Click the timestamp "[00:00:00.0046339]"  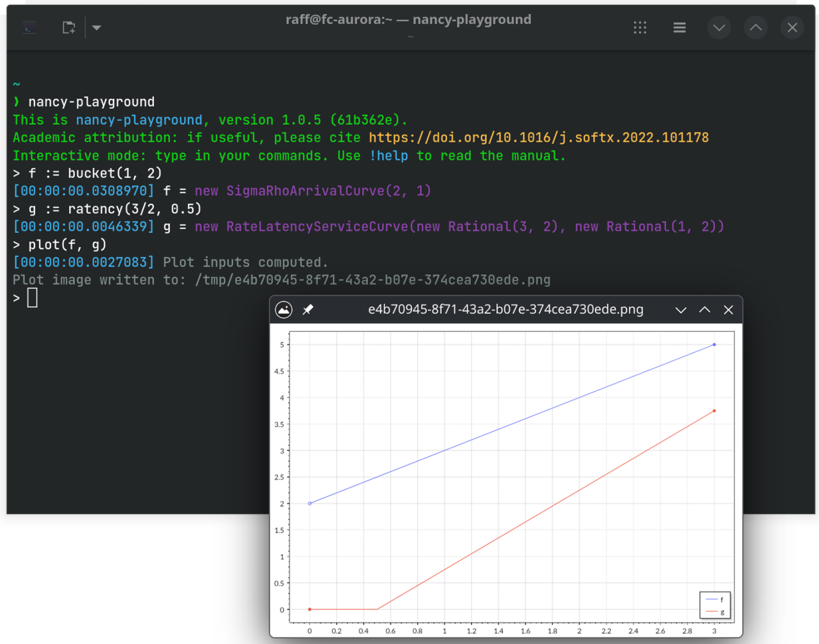[x=84, y=226]
